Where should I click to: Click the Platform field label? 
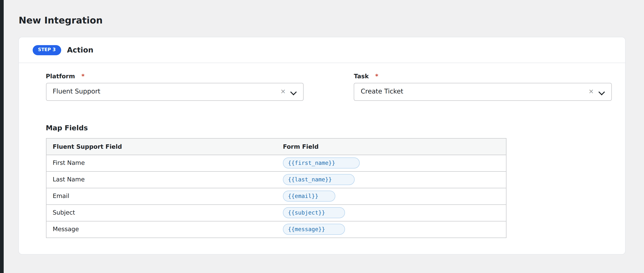pos(60,76)
